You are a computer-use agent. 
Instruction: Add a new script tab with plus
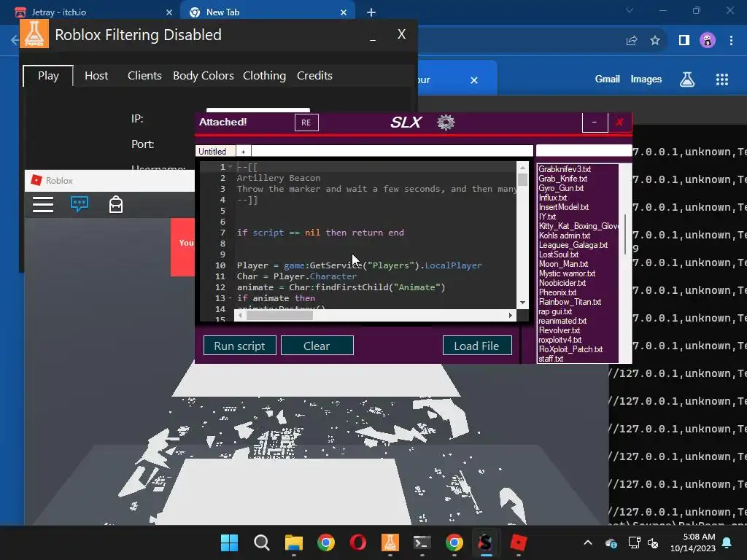243,152
